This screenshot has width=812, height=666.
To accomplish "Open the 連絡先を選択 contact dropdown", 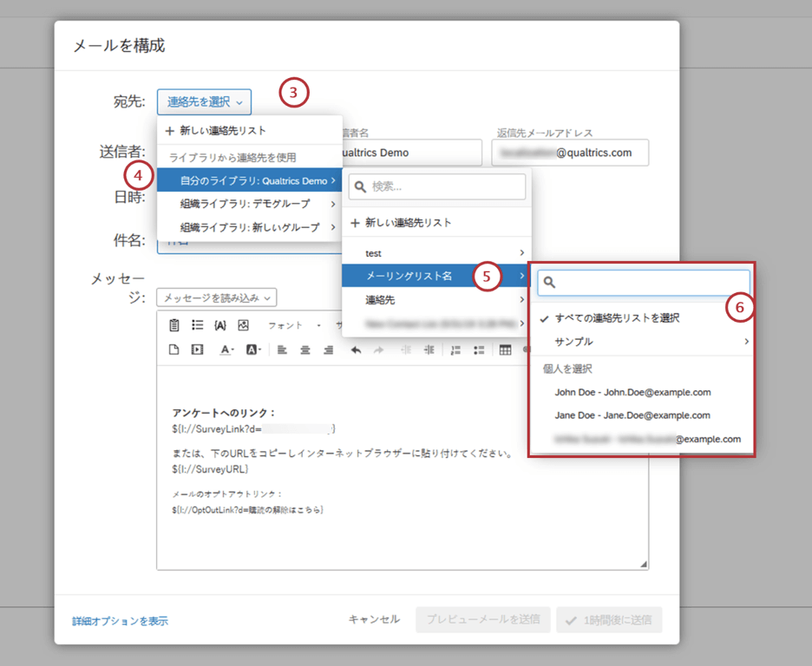I will coord(204,102).
